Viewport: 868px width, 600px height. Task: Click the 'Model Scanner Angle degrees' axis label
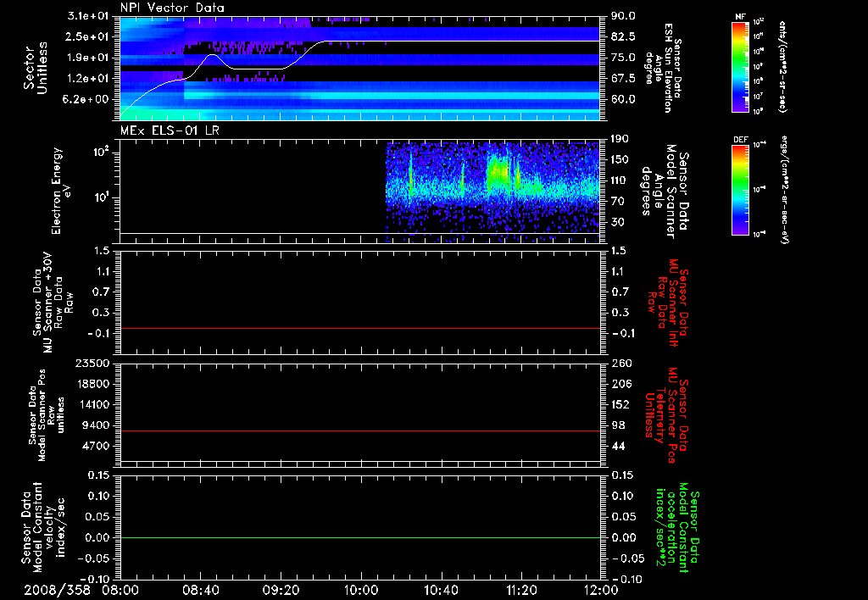665,191
